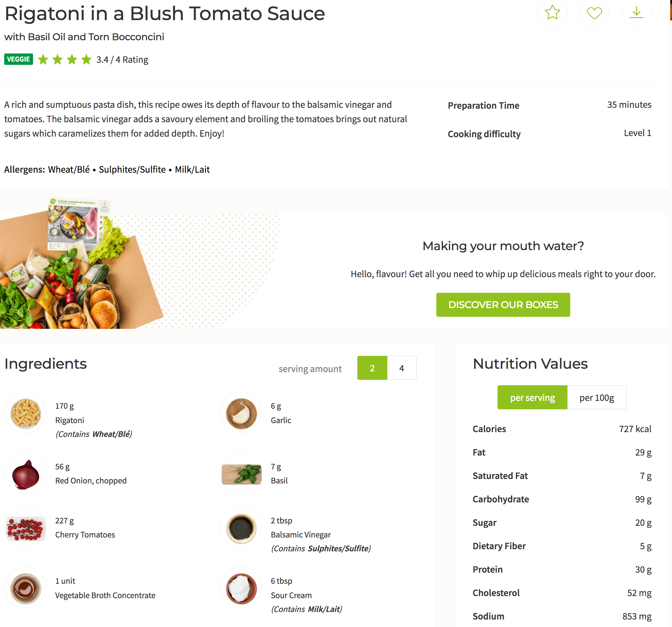Click the Discover Our Boxes button
672x627 pixels.
(x=503, y=304)
